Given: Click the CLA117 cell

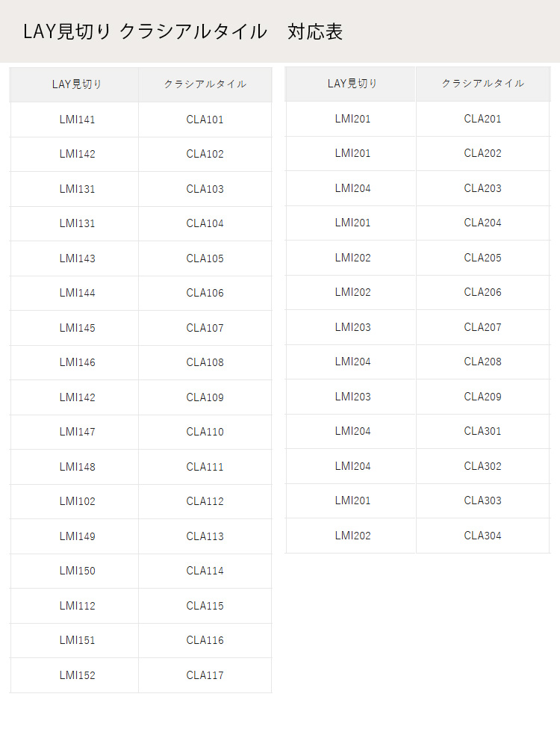Looking at the screenshot, I should [205, 675].
